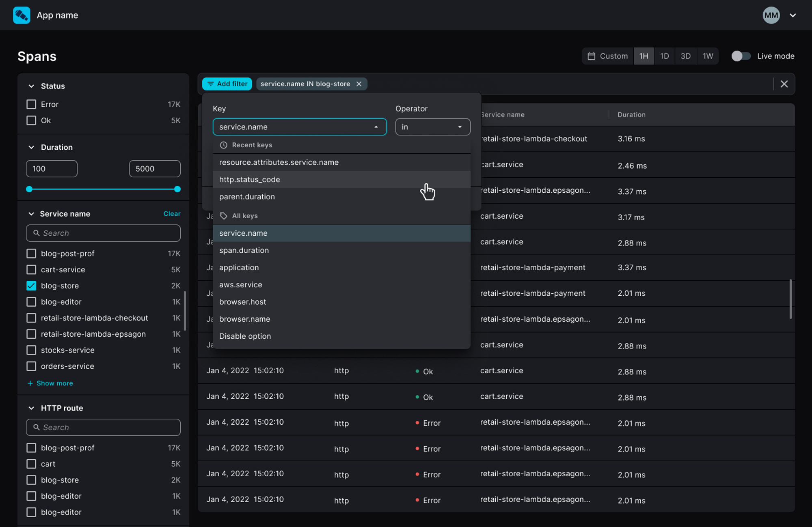Click the Custom calendar icon
This screenshot has width=812, height=527.
(x=592, y=56)
